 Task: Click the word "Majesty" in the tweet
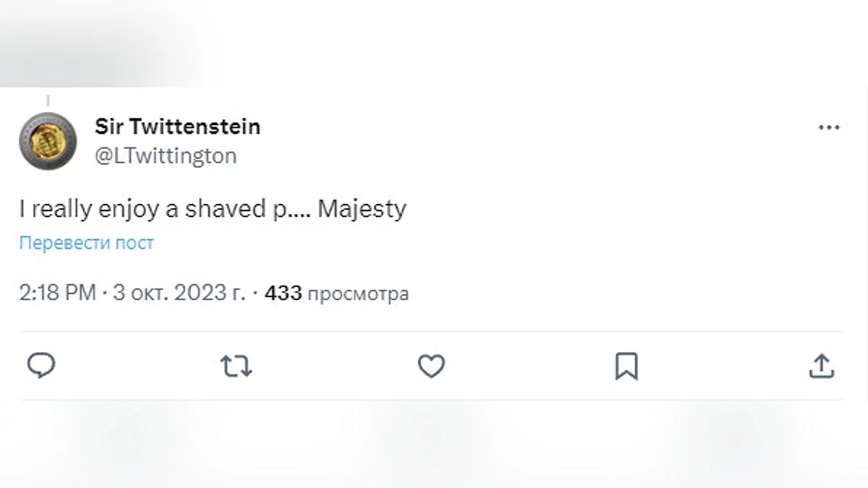point(362,210)
